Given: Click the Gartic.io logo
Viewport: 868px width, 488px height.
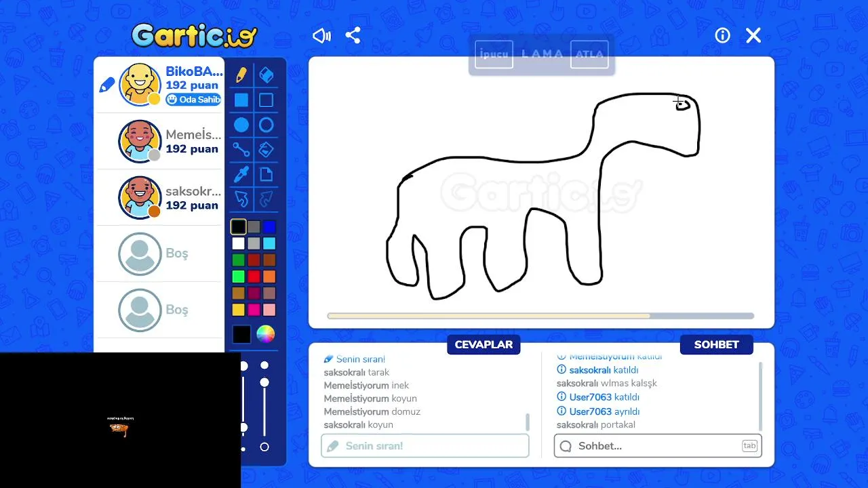Looking at the screenshot, I should (x=195, y=35).
